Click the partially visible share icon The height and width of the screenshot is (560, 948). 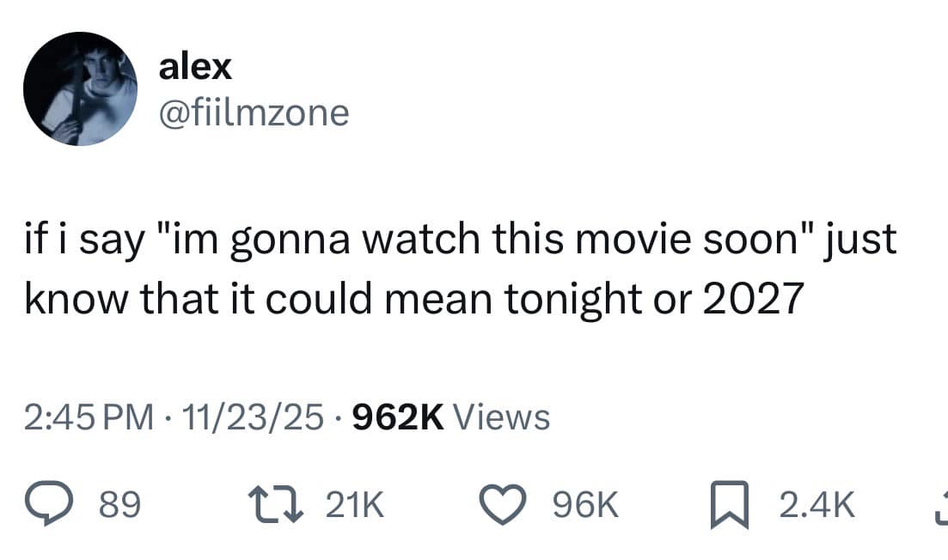click(x=941, y=506)
